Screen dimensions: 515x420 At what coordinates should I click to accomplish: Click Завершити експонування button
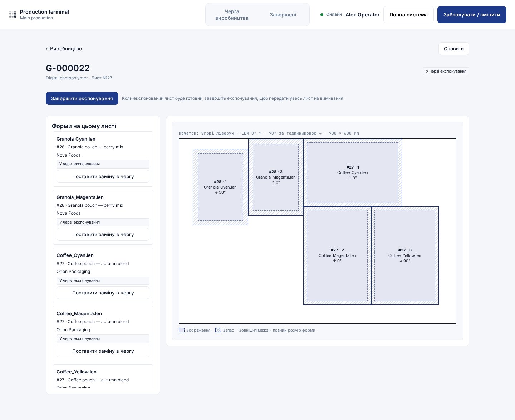[82, 98]
